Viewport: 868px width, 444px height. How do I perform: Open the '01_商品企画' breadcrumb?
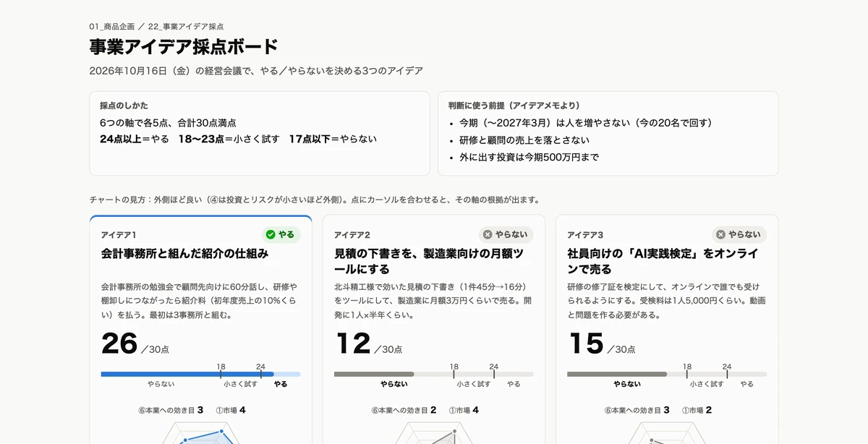(x=112, y=26)
